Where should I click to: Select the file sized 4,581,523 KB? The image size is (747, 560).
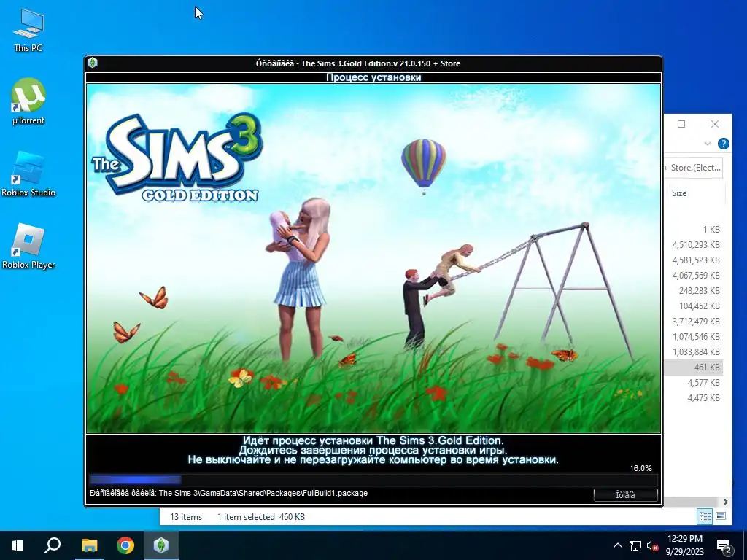694,260
